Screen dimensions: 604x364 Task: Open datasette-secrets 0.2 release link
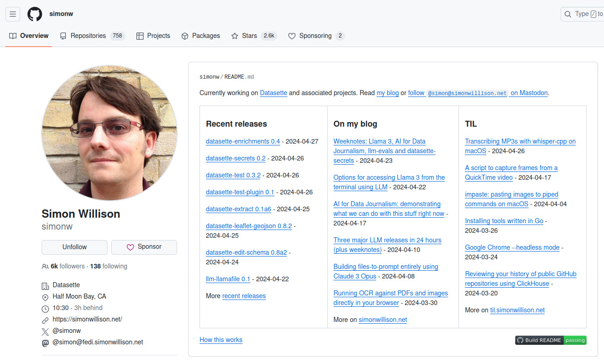point(236,158)
